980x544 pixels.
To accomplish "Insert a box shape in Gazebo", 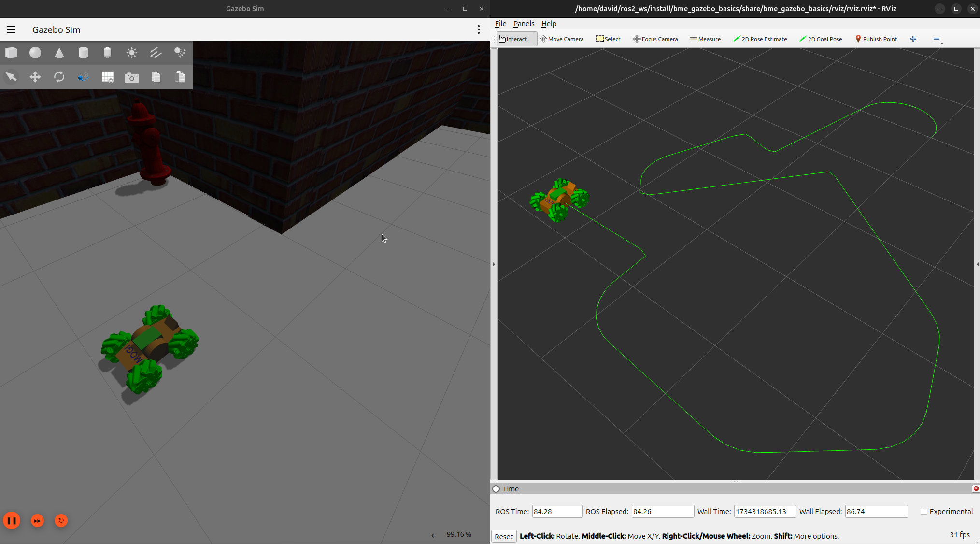I will click(x=11, y=53).
